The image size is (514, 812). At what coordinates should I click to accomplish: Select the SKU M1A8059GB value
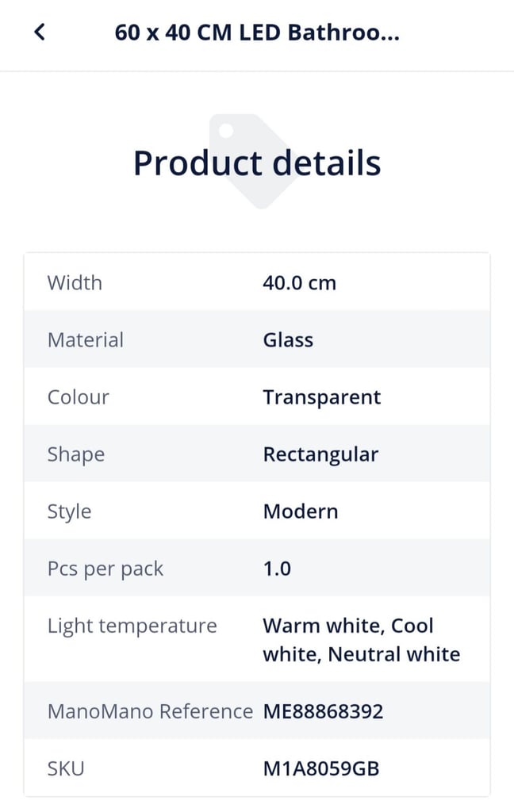pos(321,768)
